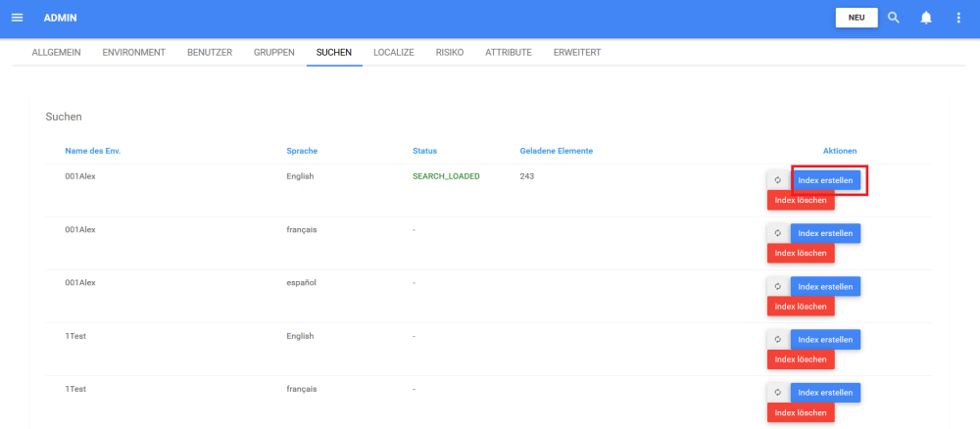The width and height of the screenshot is (980, 429).
Task: Click Index erstellen for 1Test English
Action: tap(825, 340)
